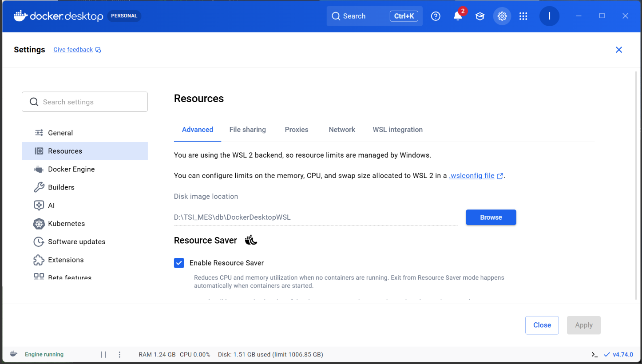This screenshot has width=642, height=364.
Task: Click the Engine running status text
Action: coord(44,355)
